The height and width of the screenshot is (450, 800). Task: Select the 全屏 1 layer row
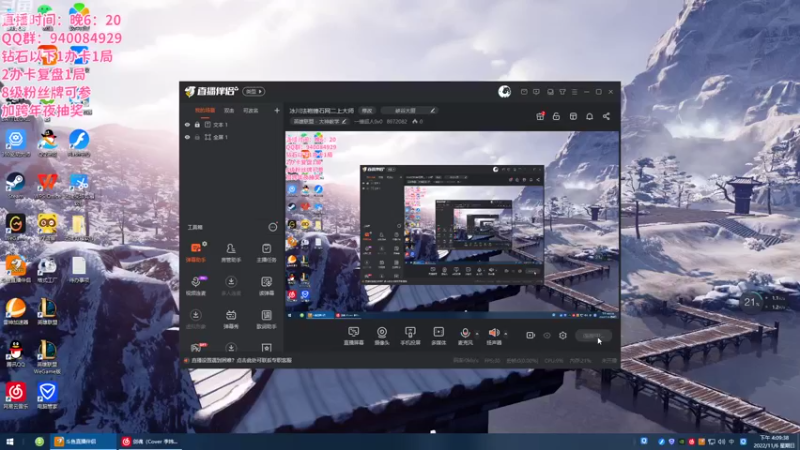click(x=232, y=137)
